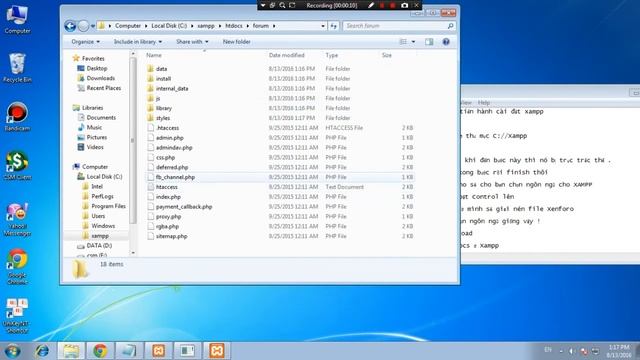This screenshot has width=640, height=360.
Task: Select Recent Places in navigation pane
Action: click(99, 88)
